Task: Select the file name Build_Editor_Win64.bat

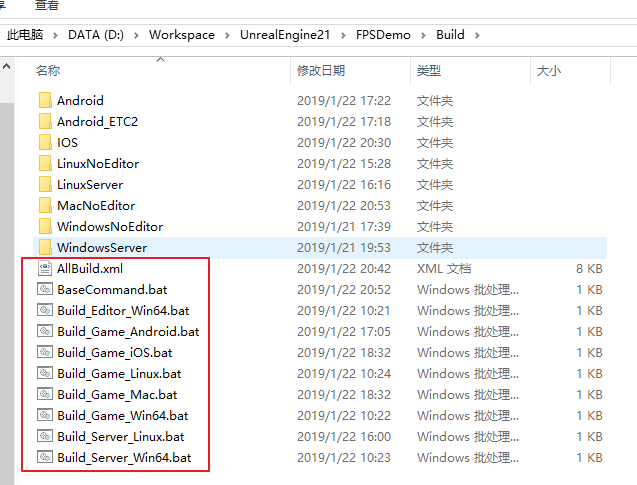Action: 123,311
